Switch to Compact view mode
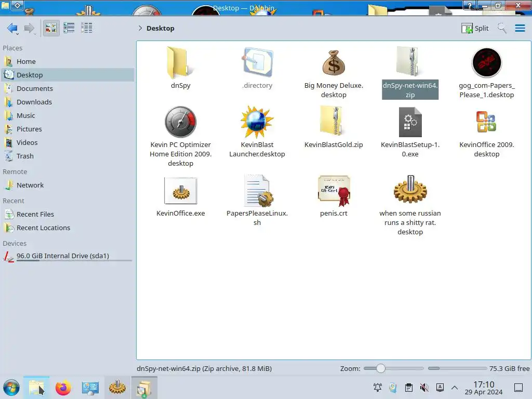This screenshot has height=399, width=532. coord(69,28)
